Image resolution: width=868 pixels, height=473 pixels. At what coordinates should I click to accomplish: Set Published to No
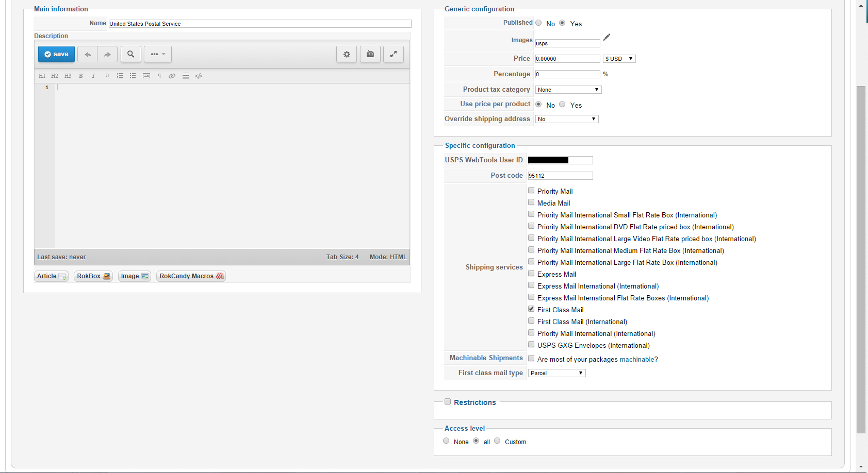pyautogui.click(x=538, y=23)
